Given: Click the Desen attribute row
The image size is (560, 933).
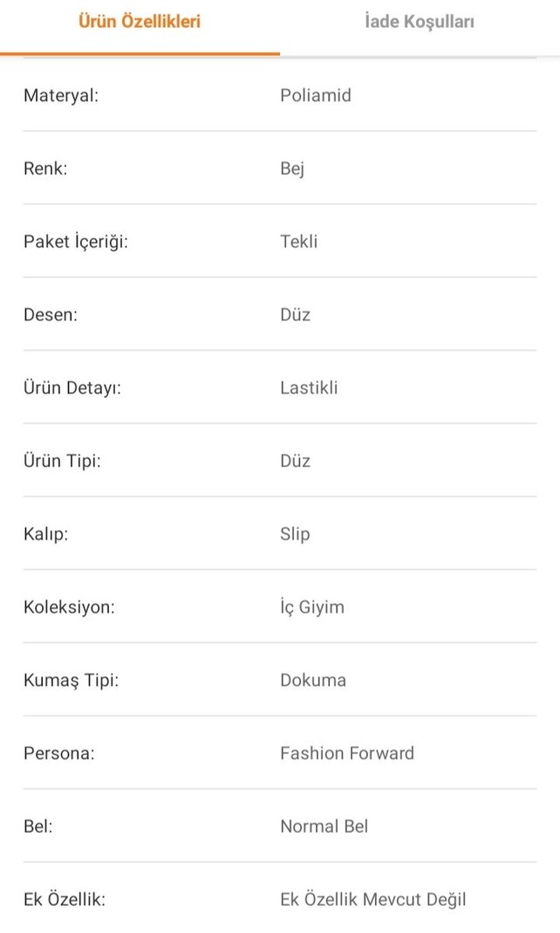Looking at the screenshot, I should click(50, 314).
